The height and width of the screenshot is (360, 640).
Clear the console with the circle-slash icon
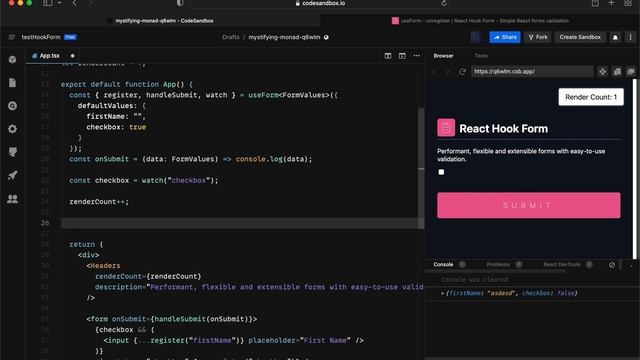(x=612, y=265)
